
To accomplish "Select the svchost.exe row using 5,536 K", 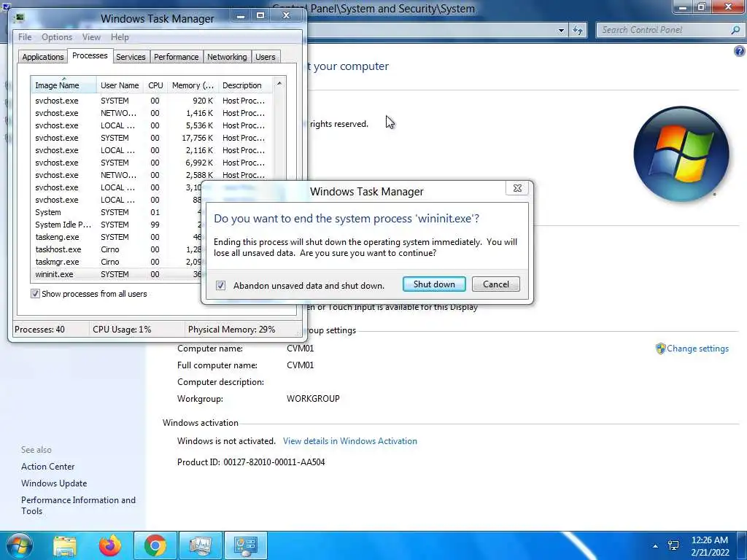I will pyautogui.click(x=152, y=125).
